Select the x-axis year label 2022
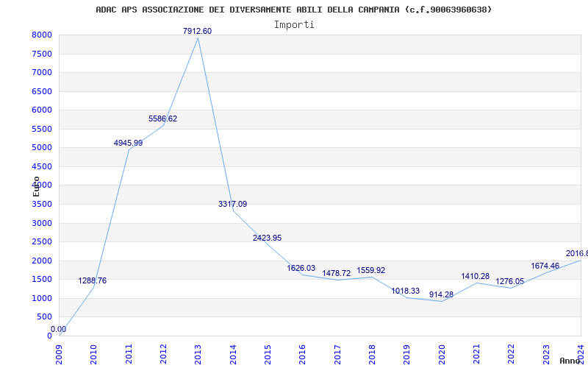Image resolution: width=588 pixels, height=368 pixels. [511, 355]
